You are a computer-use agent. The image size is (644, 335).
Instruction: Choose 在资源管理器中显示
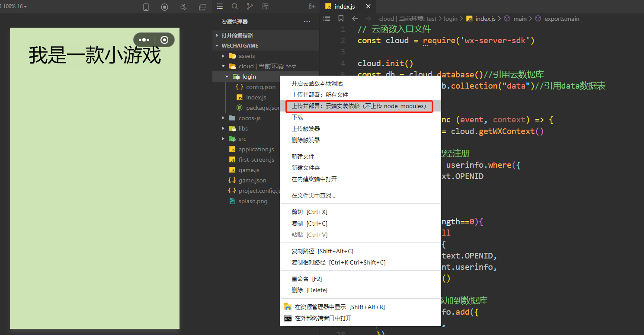click(x=360, y=307)
